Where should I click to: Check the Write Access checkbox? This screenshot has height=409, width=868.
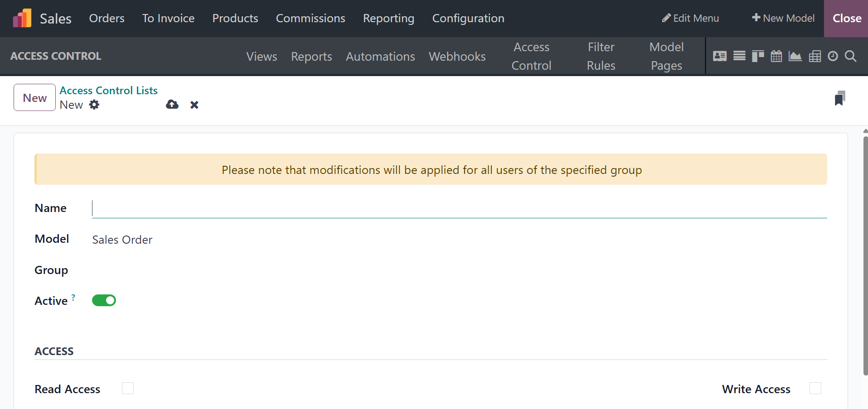click(815, 388)
